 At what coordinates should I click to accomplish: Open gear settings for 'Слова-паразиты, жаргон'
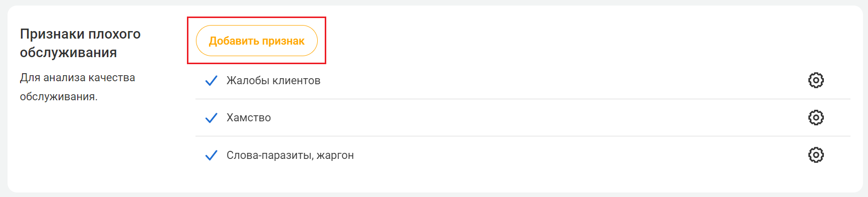[816, 155]
